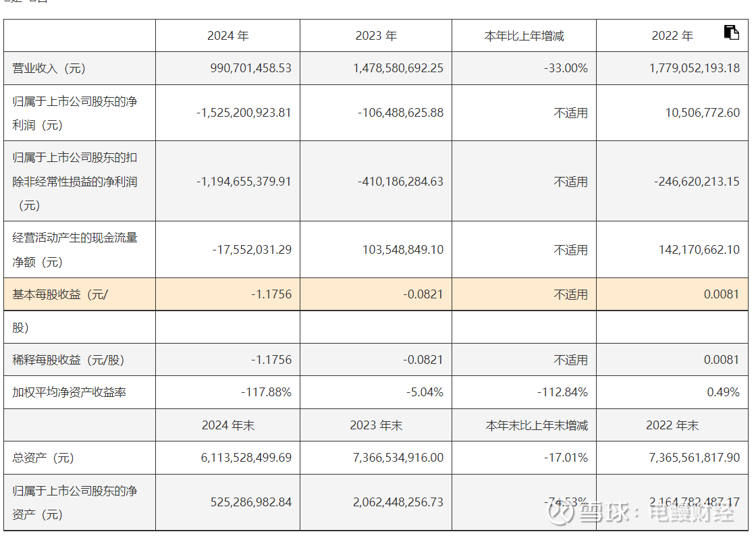The width and height of the screenshot is (756, 536).
Task: Select the 2023 年 column header
Action: tap(376, 36)
